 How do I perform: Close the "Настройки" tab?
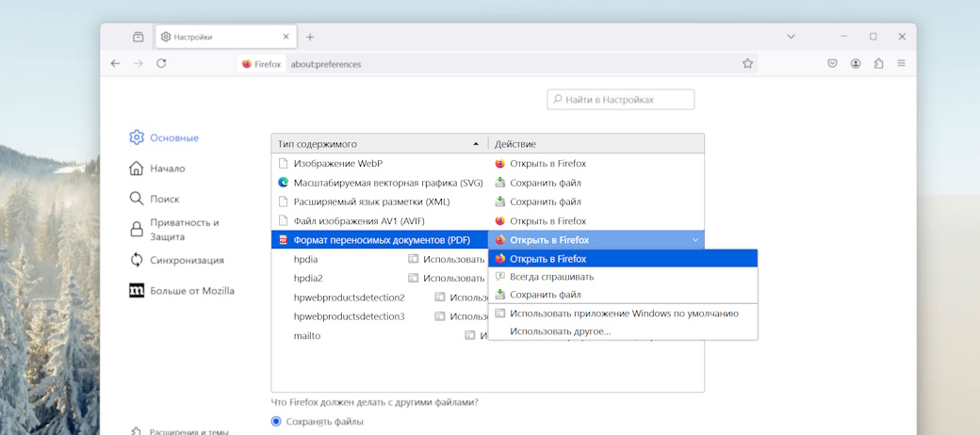click(x=286, y=37)
